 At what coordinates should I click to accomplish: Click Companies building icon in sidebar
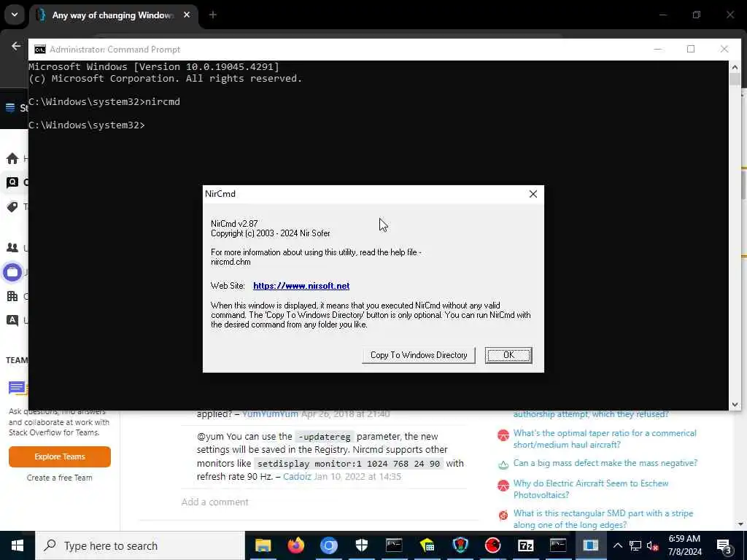point(12,296)
